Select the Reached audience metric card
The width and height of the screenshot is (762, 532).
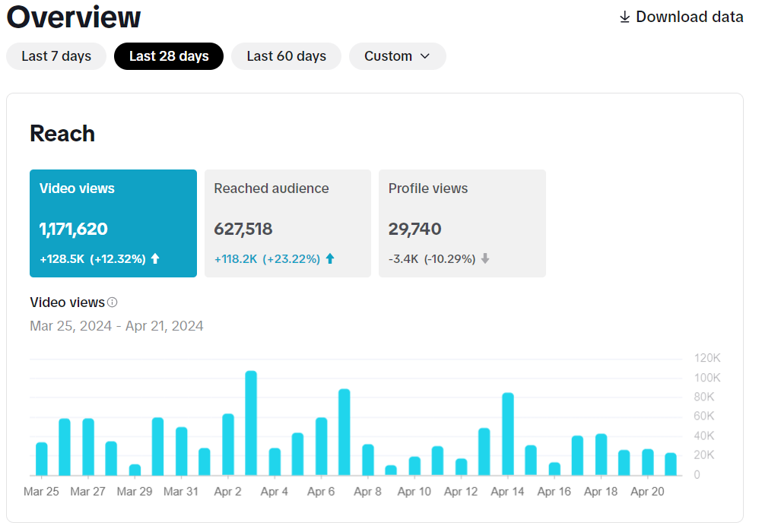pyautogui.click(x=287, y=223)
